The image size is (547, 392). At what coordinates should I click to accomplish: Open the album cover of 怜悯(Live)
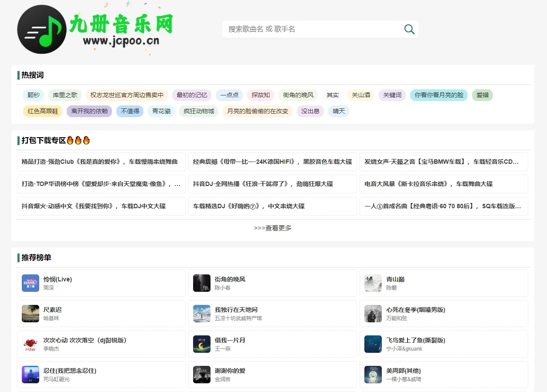[x=30, y=283]
